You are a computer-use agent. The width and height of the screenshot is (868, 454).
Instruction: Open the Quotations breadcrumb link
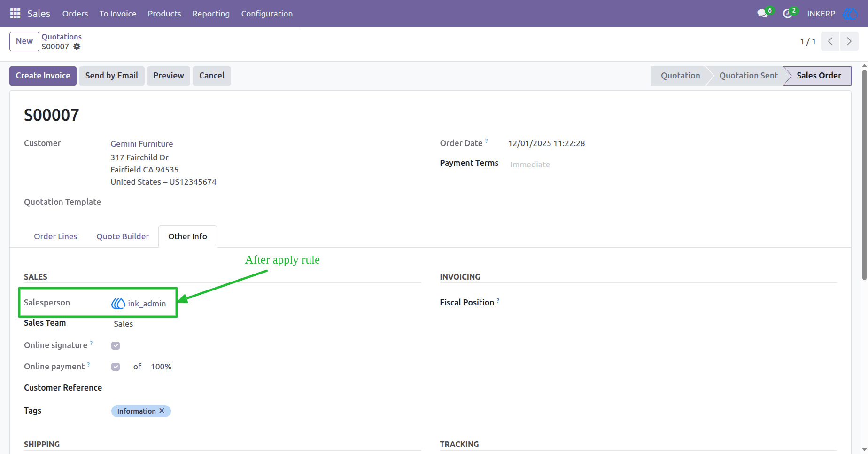point(62,37)
